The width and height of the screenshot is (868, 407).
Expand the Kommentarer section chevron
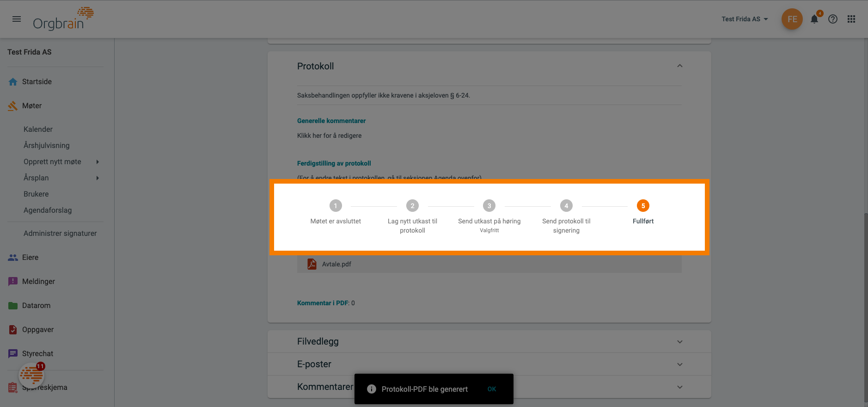click(x=680, y=387)
